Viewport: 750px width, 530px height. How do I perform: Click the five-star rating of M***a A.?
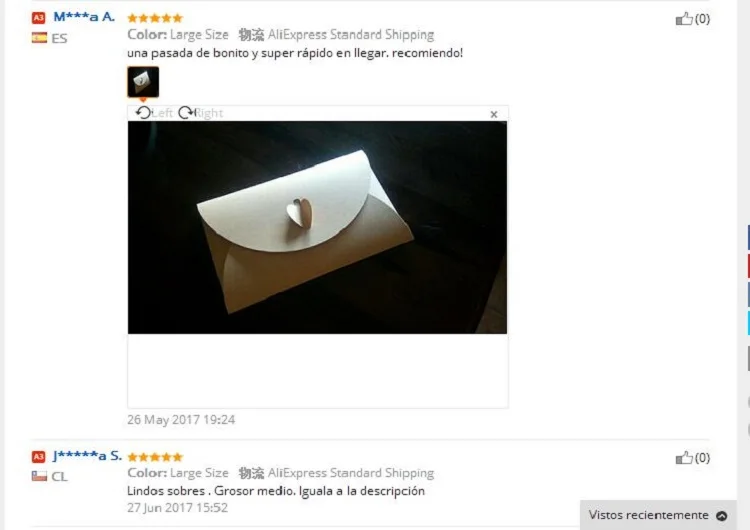pos(155,18)
